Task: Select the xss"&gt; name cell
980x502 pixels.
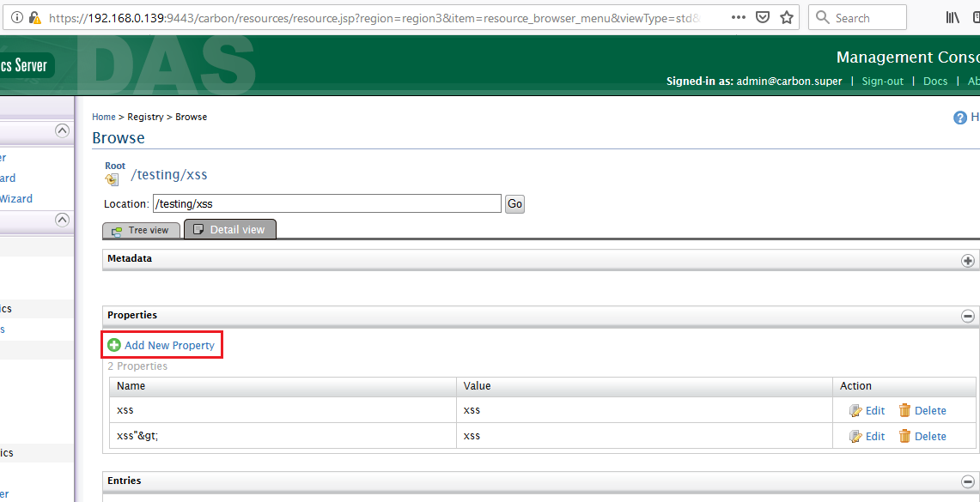Action: tap(283, 436)
